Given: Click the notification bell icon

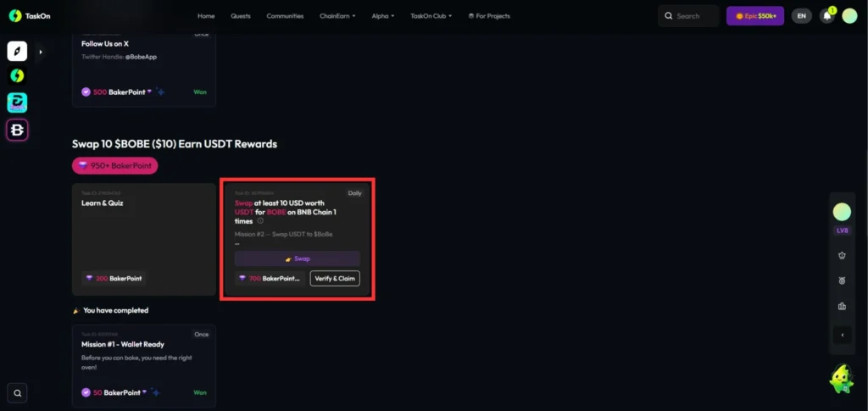Looking at the screenshot, I should pos(826,16).
